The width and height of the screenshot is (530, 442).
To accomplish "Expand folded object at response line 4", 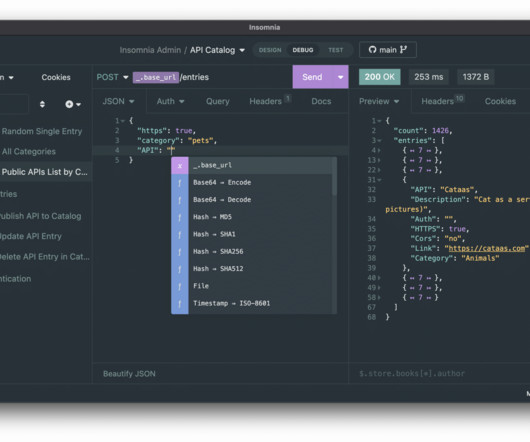I will pos(379,150).
